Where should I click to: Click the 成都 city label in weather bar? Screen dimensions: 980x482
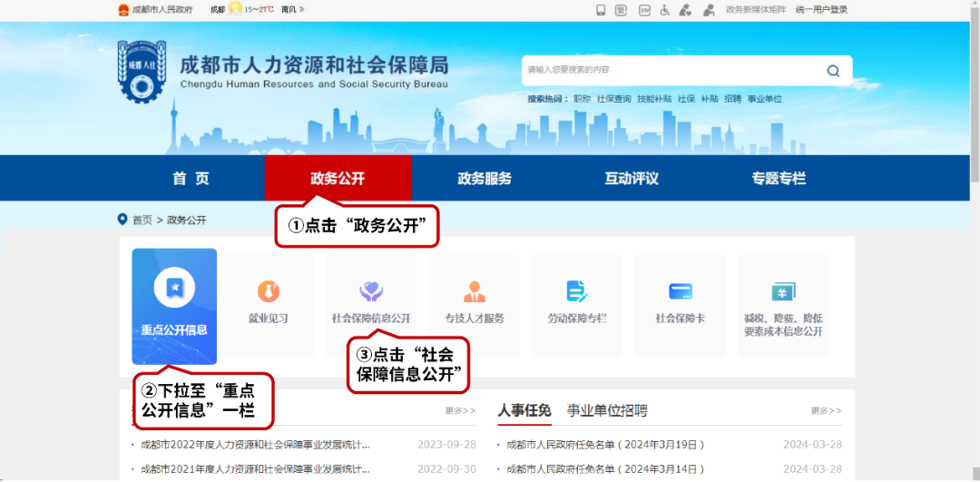pos(218,9)
